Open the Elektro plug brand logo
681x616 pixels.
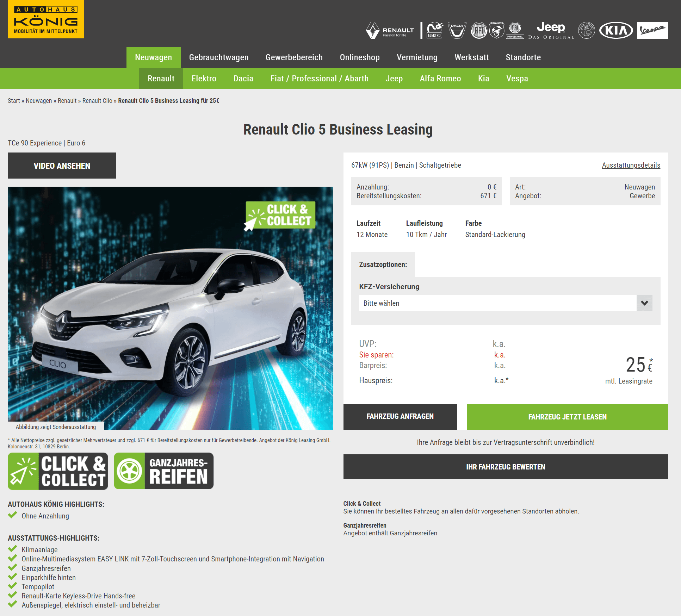point(435,30)
